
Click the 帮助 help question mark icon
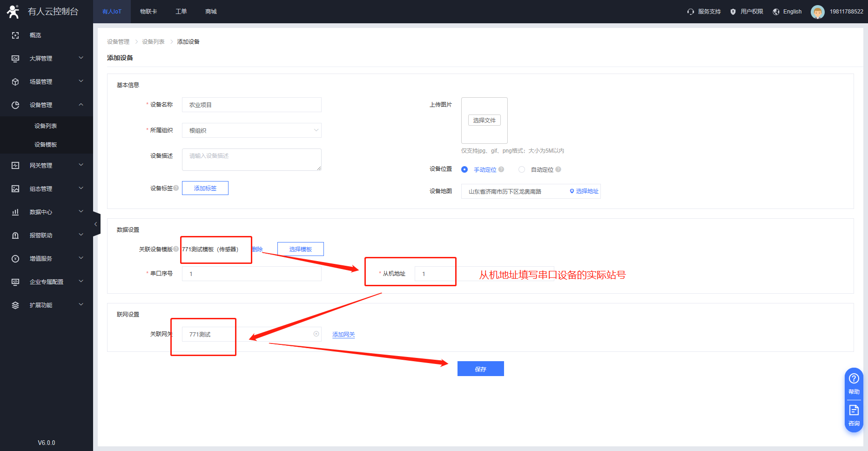tap(854, 378)
